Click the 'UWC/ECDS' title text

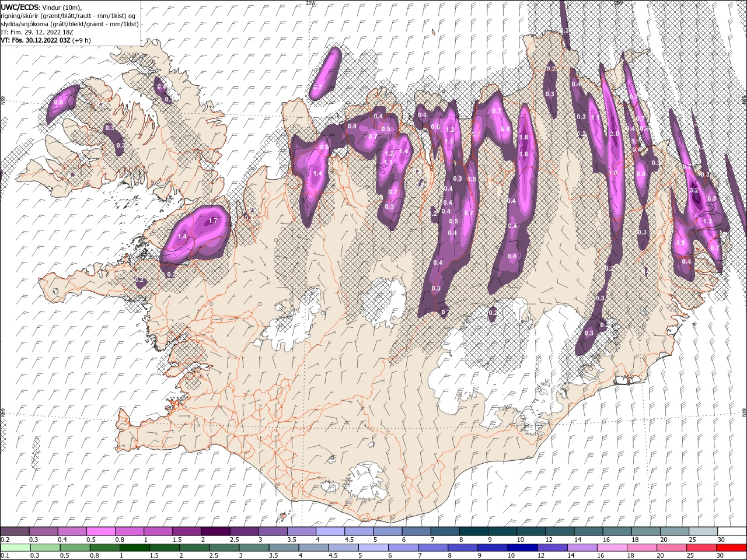click(x=20, y=6)
